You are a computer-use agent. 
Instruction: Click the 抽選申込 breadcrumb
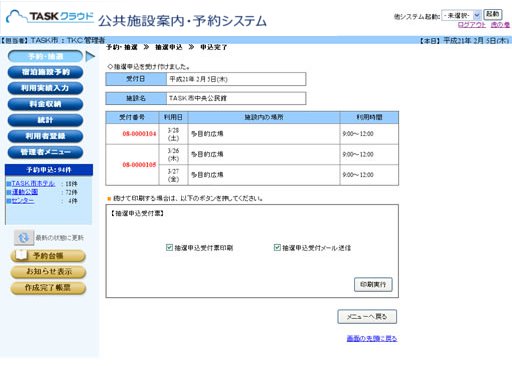click(x=169, y=47)
